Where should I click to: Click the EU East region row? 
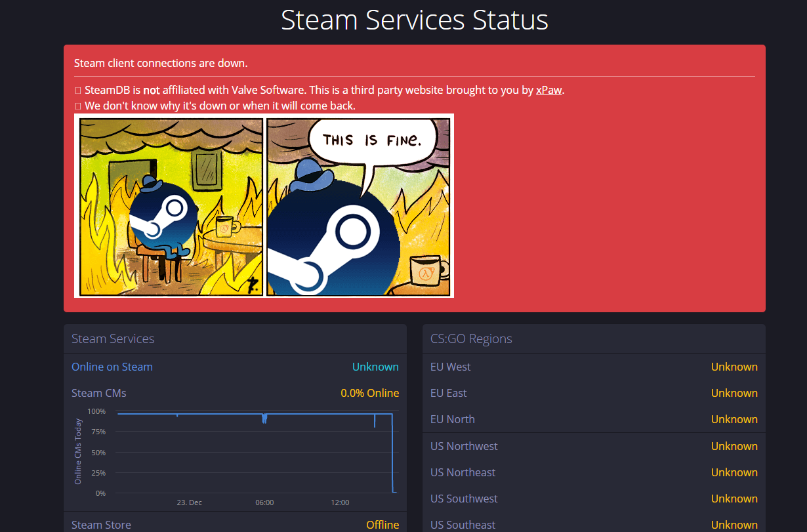pyautogui.click(x=594, y=393)
